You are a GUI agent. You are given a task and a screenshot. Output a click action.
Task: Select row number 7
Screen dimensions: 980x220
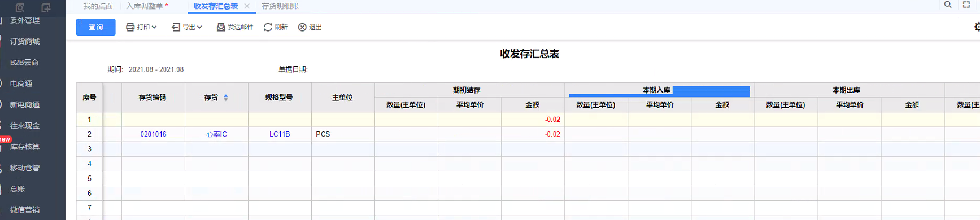(x=89, y=208)
